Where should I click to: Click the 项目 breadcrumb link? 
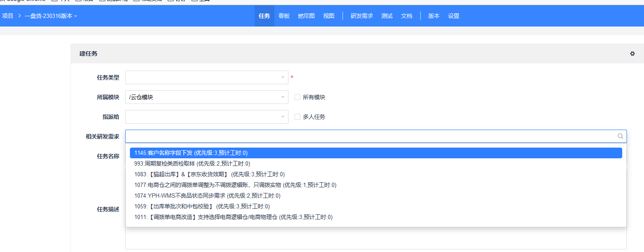click(8, 16)
